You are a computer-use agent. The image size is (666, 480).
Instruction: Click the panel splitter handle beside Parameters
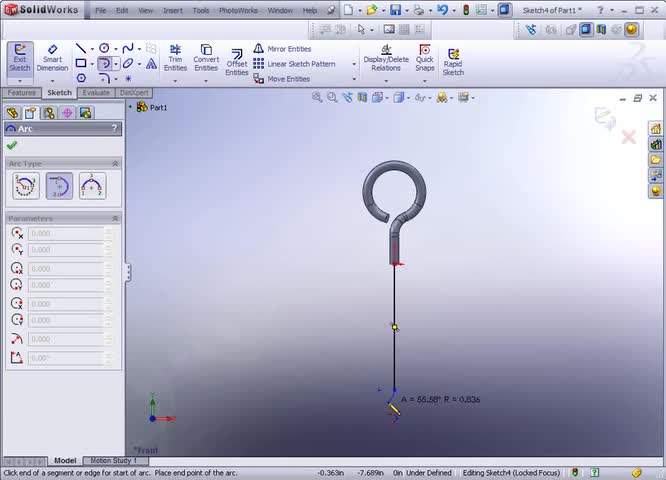(128, 272)
